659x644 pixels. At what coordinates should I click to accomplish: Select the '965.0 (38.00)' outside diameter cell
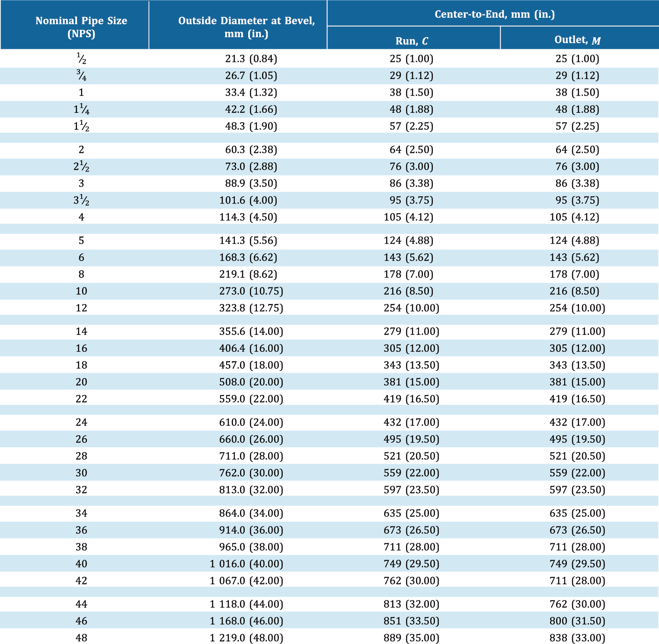(x=251, y=546)
